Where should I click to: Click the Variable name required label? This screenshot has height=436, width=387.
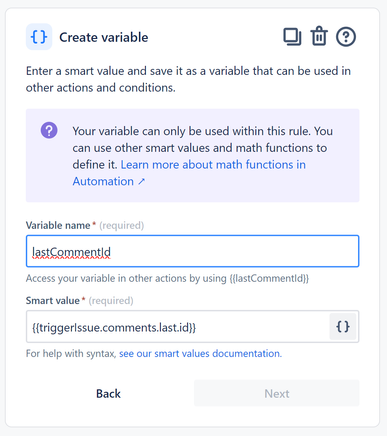pyautogui.click(x=85, y=225)
